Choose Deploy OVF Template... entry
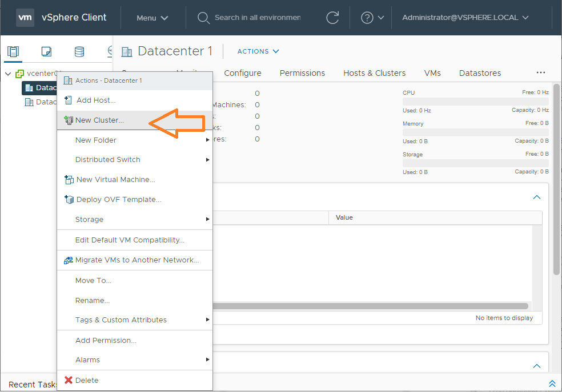This screenshot has height=392, width=562. pyautogui.click(x=135, y=199)
